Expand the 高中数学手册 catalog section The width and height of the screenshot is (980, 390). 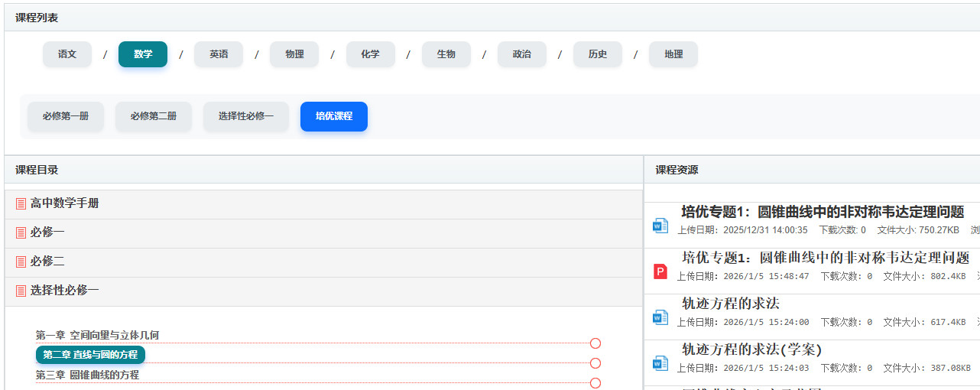[65, 203]
